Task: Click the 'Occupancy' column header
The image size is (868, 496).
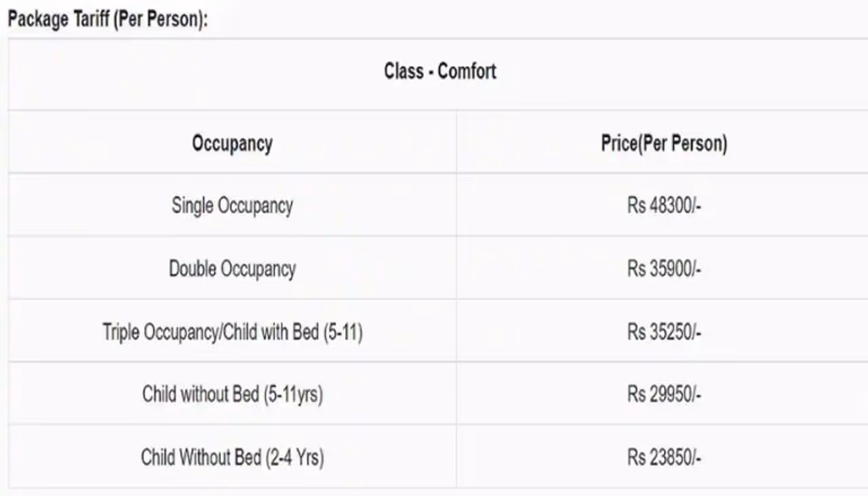Action: click(x=232, y=144)
